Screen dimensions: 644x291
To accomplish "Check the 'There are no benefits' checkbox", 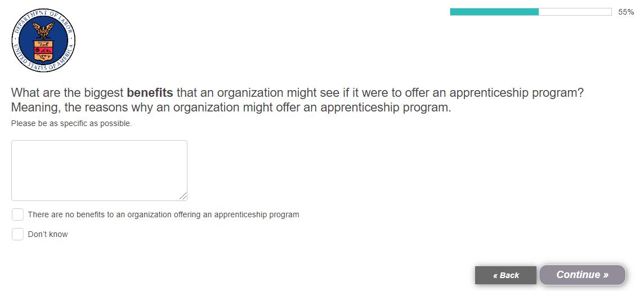I will click(x=17, y=214).
